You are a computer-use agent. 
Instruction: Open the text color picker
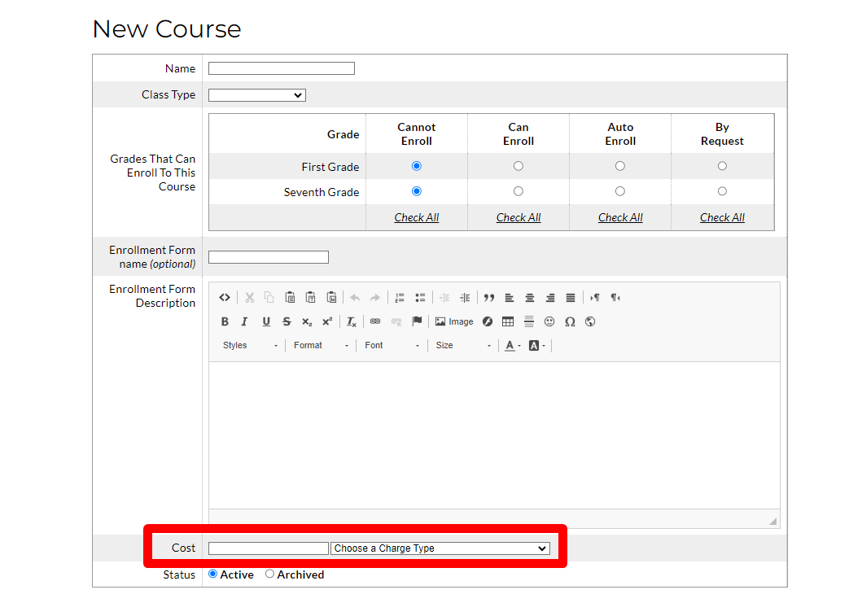coord(510,345)
